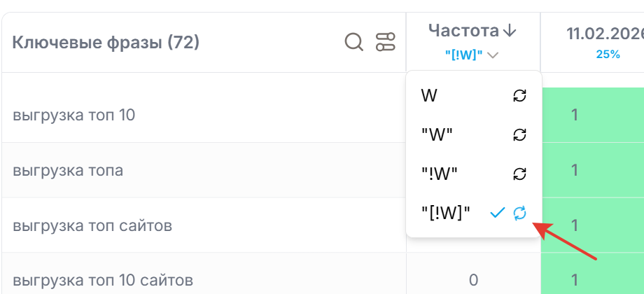Screen dimensions: 644x294
Task: Choose the "[!W]" fixed order option
Action: pos(445,213)
